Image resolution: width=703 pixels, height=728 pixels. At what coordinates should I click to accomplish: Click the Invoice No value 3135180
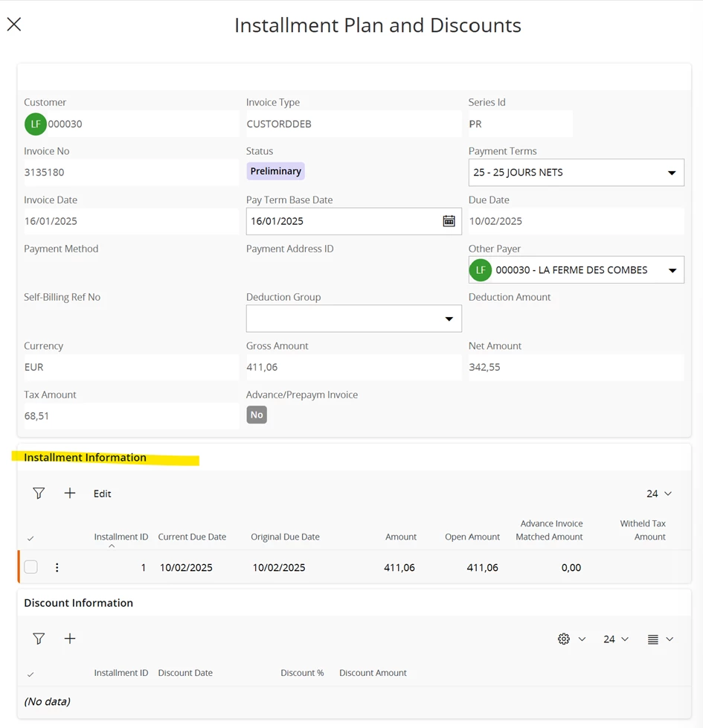(44, 172)
